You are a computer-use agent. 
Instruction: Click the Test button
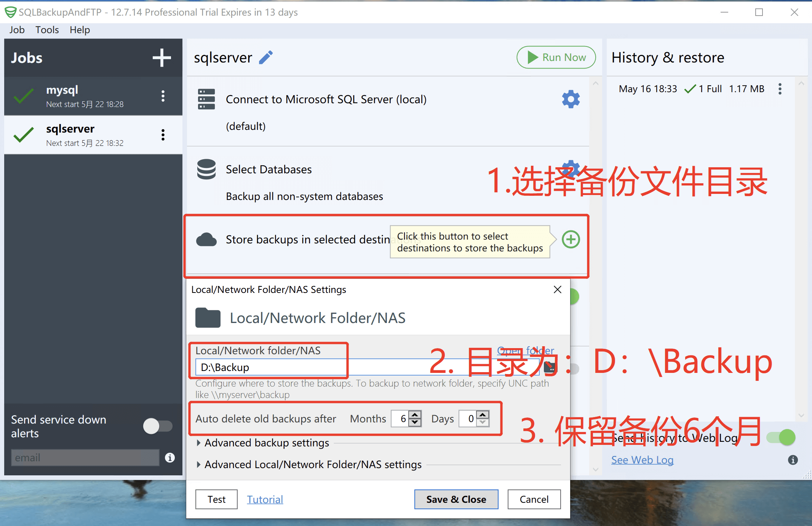[216, 499]
